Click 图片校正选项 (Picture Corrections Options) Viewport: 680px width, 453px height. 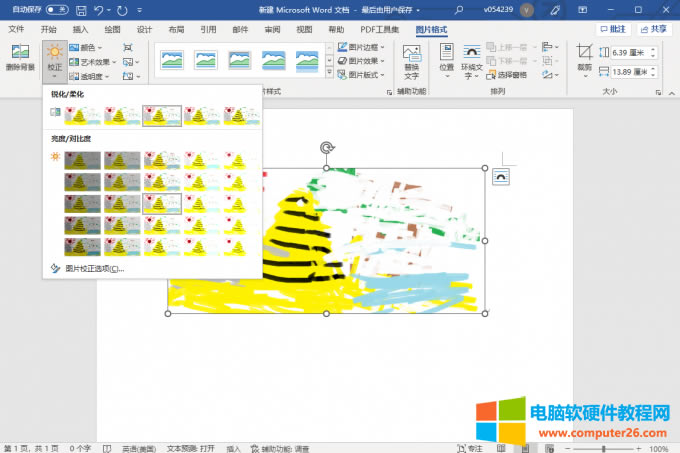[x=93, y=268]
